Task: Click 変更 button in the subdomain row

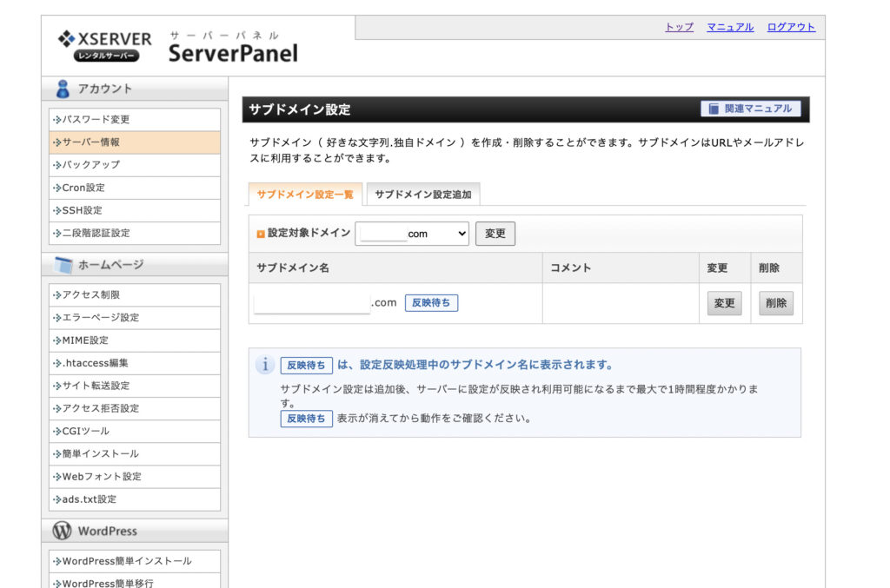Action: pos(724,303)
